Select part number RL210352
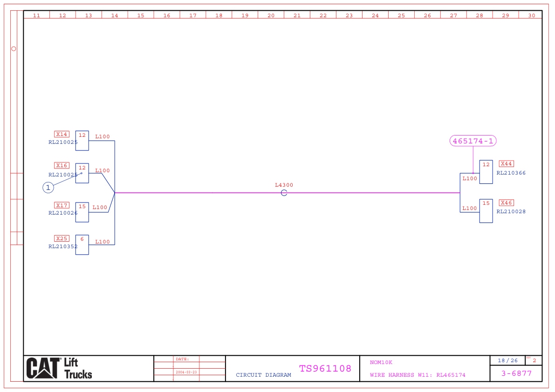 click(63, 247)
